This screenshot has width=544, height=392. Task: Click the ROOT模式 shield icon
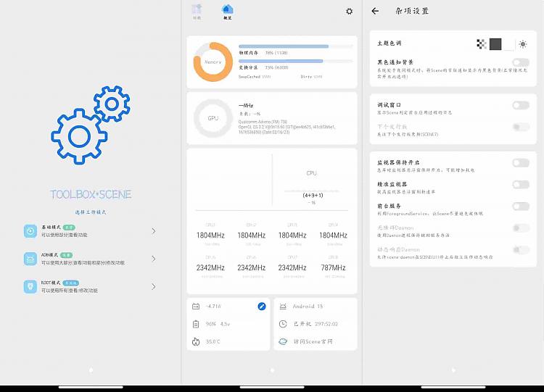30,286
